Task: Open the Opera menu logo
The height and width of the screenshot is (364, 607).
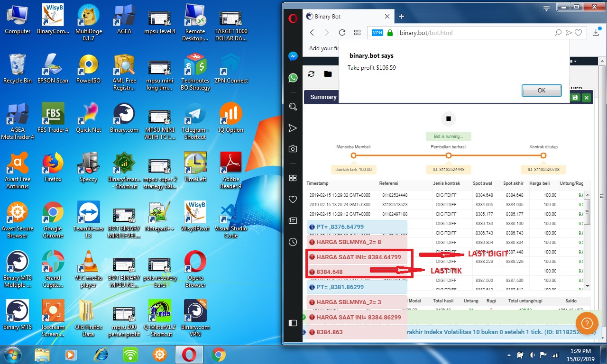Action: pyautogui.click(x=293, y=18)
